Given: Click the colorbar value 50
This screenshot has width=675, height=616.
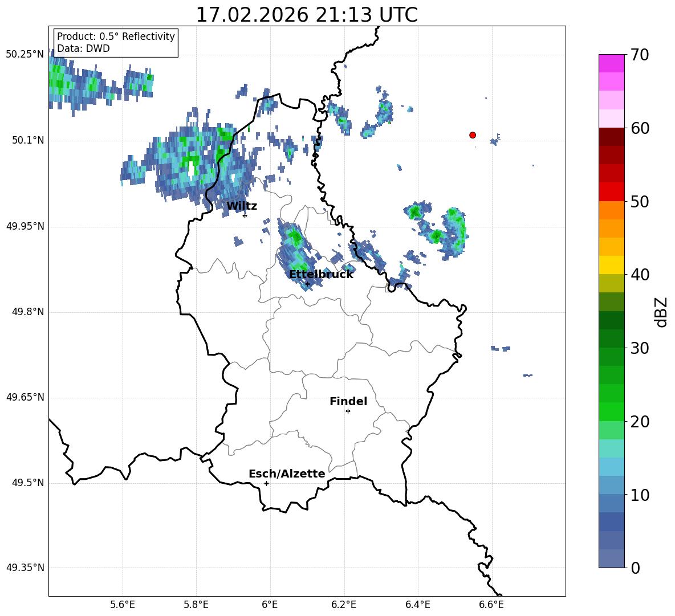Looking at the screenshot, I should [640, 201].
